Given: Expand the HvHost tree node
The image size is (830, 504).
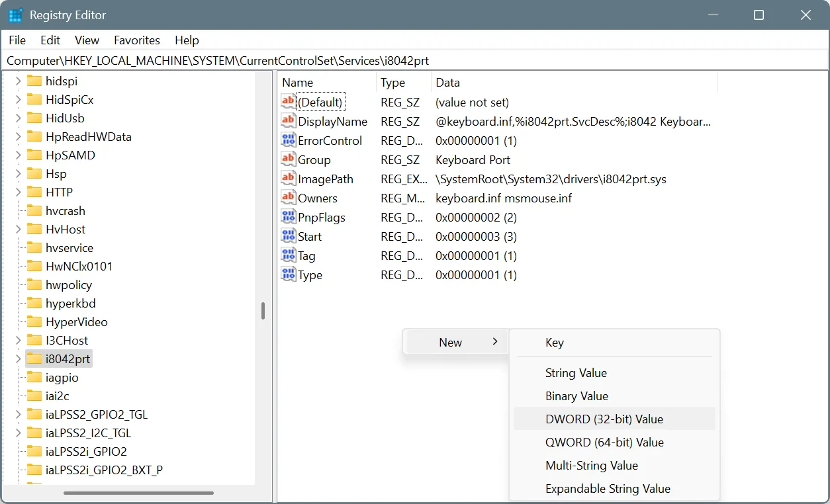Looking at the screenshot, I should pyautogui.click(x=18, y=229).
